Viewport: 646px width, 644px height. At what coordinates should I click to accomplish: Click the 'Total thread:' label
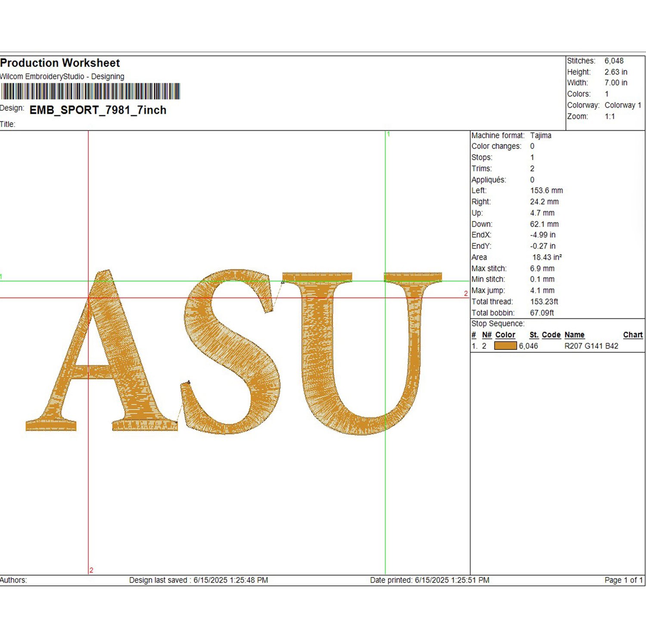(x=492, y=302)
